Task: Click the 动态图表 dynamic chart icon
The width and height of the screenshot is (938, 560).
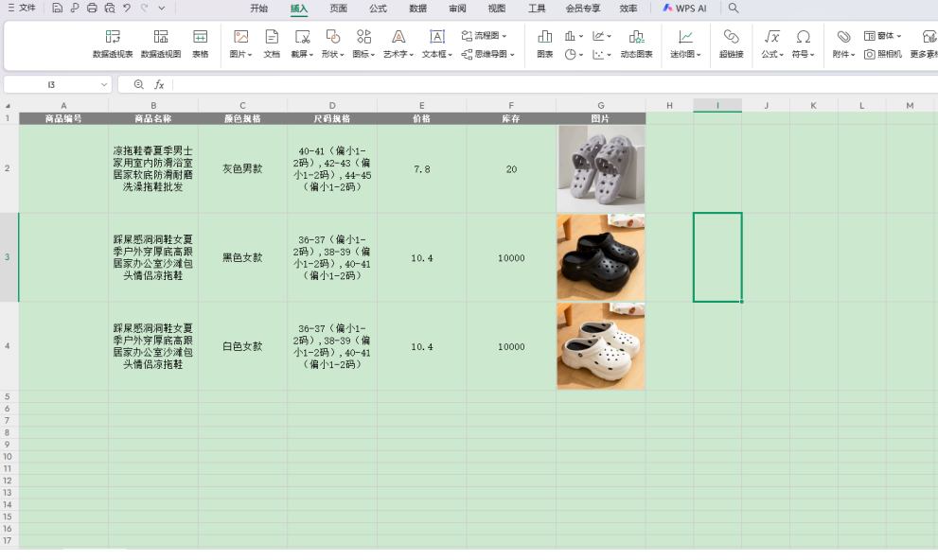Action: point(636,44)
